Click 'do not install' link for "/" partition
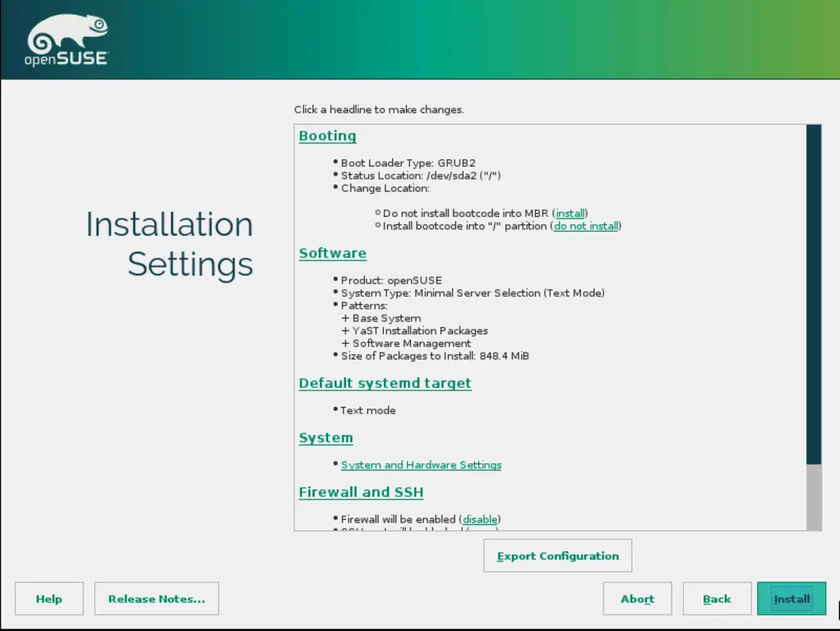Screen dimensions: 840x631 585,226
